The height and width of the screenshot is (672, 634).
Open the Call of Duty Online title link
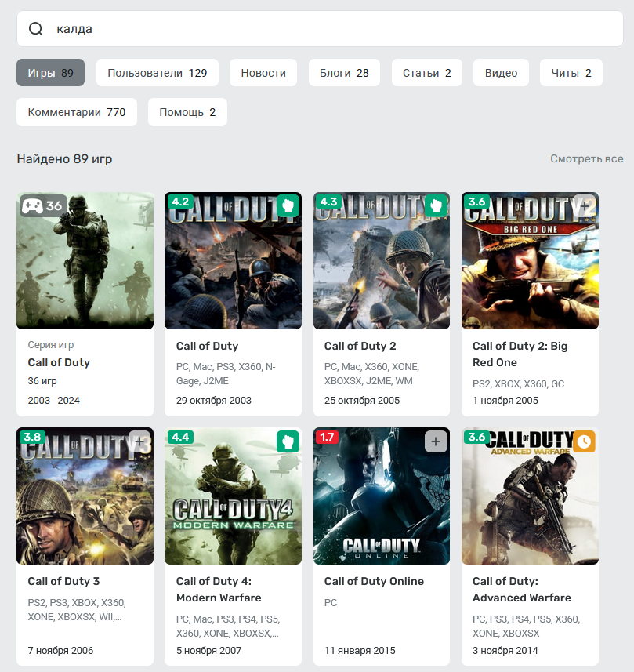pos(374,581)
